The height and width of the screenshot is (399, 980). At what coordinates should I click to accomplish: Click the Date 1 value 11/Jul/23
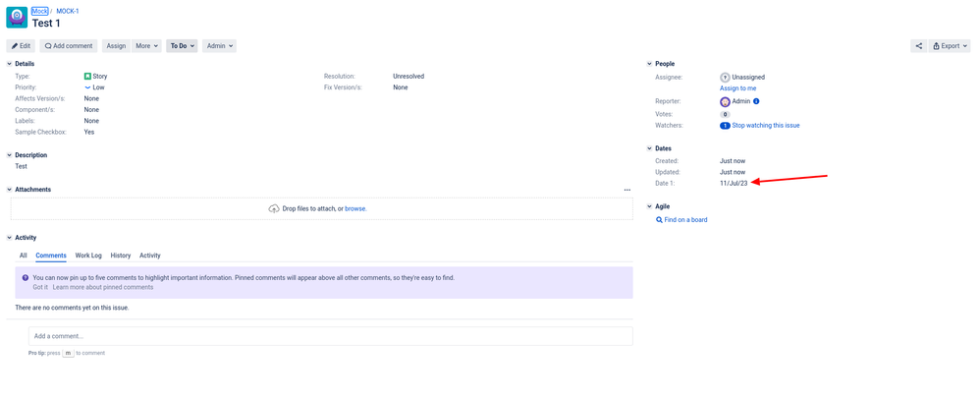[734, 183]
